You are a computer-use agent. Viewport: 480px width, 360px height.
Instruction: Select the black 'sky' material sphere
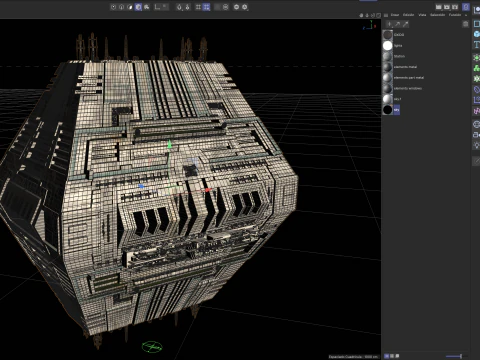pos(388,110)
